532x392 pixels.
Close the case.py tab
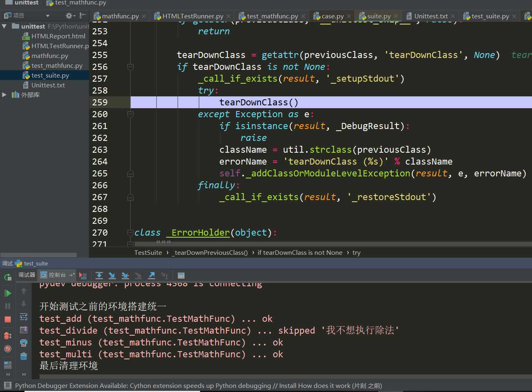349,16
